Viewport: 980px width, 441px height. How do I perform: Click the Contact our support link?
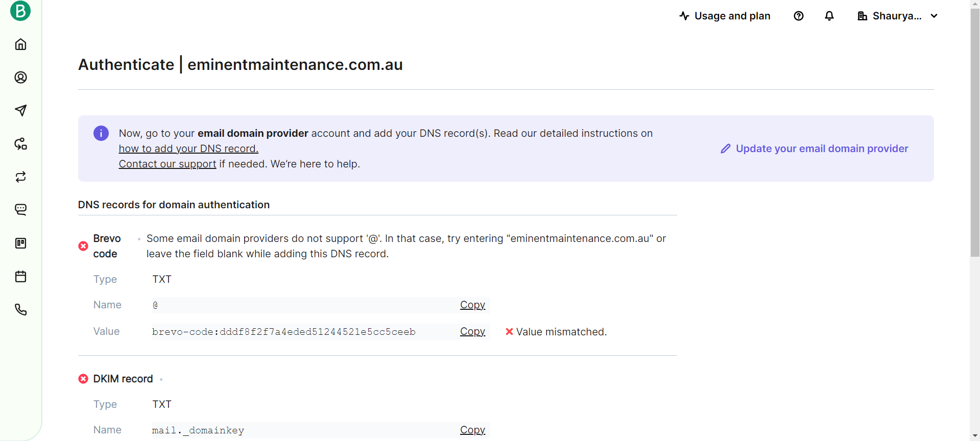click(168, 164)
